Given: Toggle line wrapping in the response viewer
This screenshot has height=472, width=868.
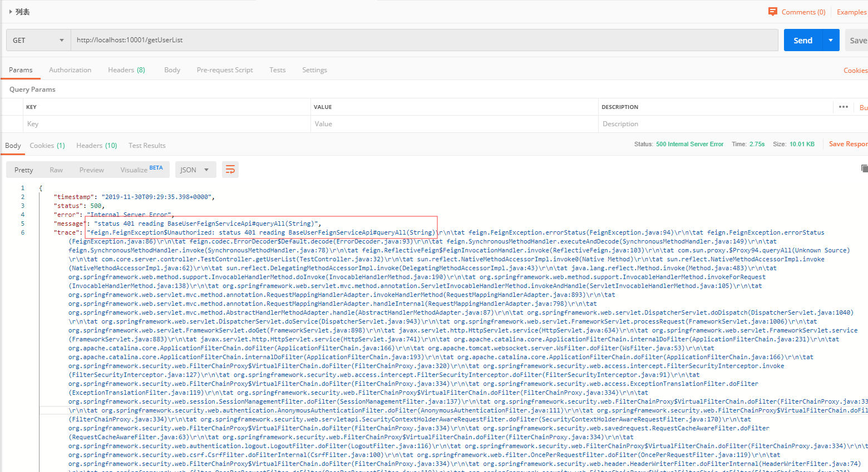Looking at the screenshot, I should coord(230,169).
